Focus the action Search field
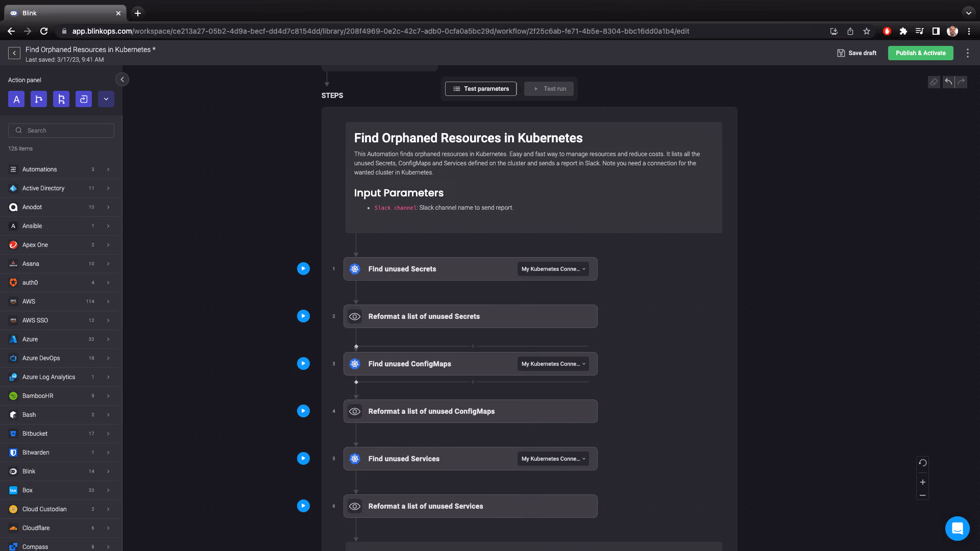 61,131
